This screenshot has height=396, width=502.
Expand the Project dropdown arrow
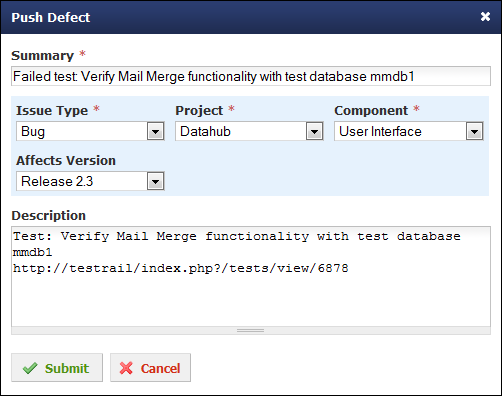[314, 131]
